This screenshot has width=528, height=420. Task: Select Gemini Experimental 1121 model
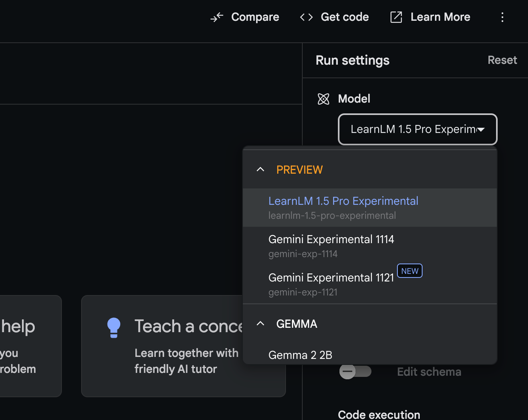[370, 284]
